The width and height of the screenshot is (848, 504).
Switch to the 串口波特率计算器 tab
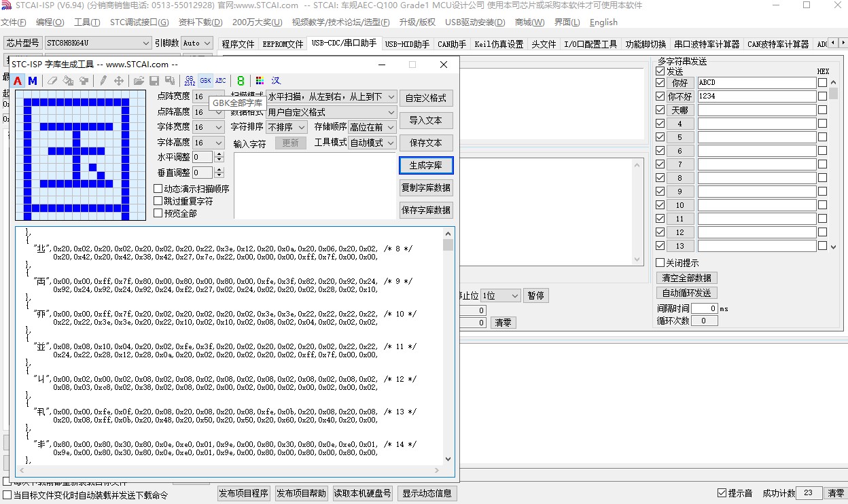pyautogui.click(x=707, y=44)
